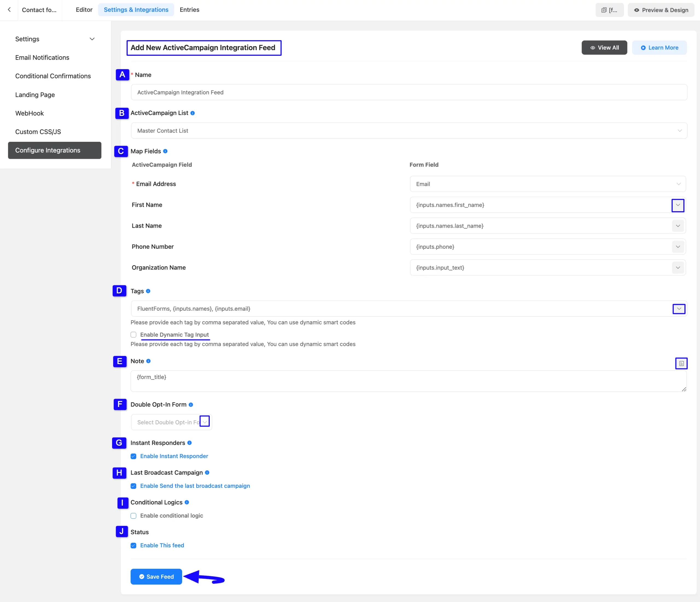Click the shortcode copy button in header
The image size is (700, 602).
tap(609, 10)
